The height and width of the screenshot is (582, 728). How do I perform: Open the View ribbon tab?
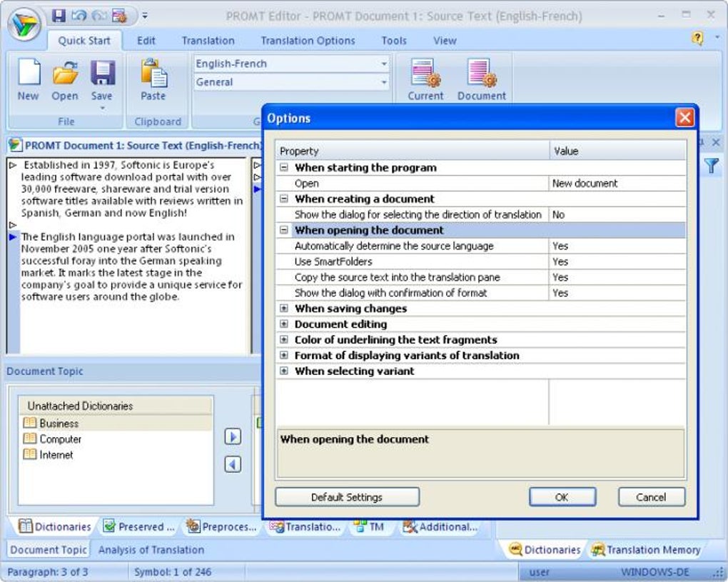445,41
